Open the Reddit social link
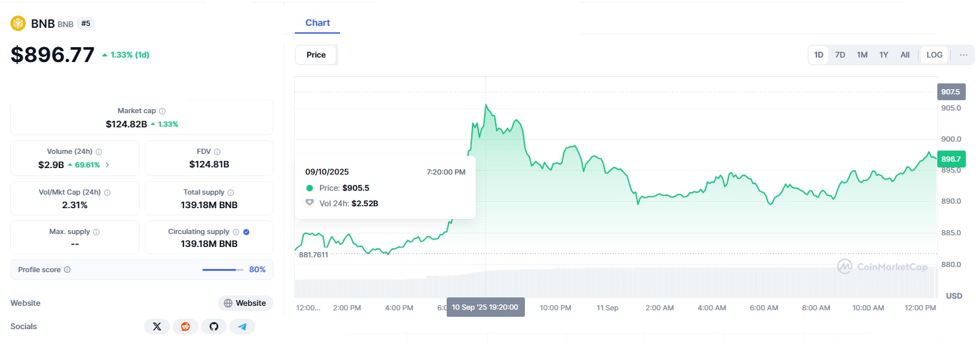Viewport: 980px width, 342px height. (186, 326)
